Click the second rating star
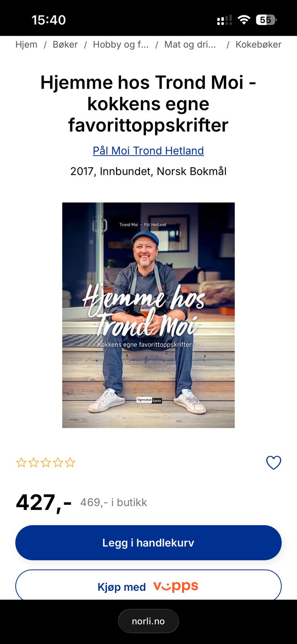Image resolution: width=297 pixels, height=644 pixels. tap(33, 462)
